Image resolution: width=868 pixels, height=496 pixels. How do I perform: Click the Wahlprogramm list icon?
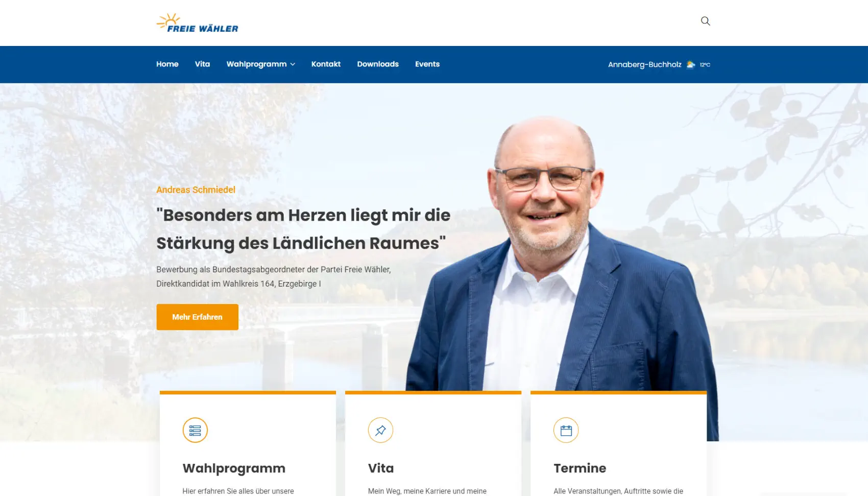click(195, 430)
